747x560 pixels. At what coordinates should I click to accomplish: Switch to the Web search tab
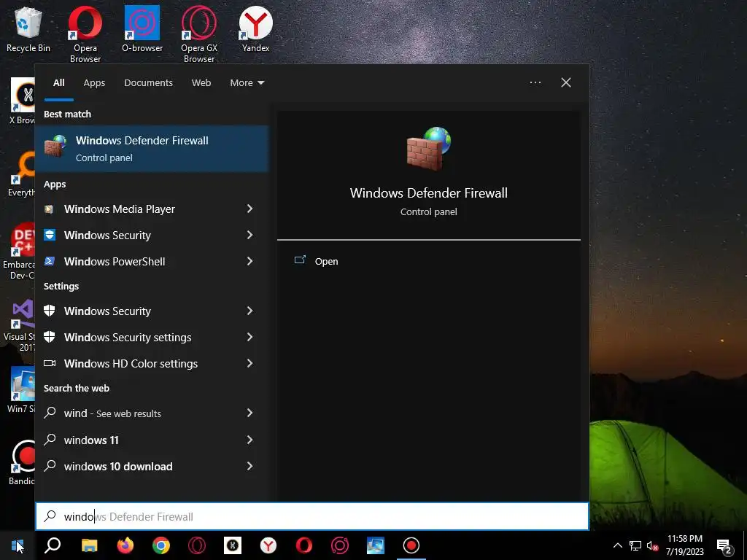pos(201,83)
